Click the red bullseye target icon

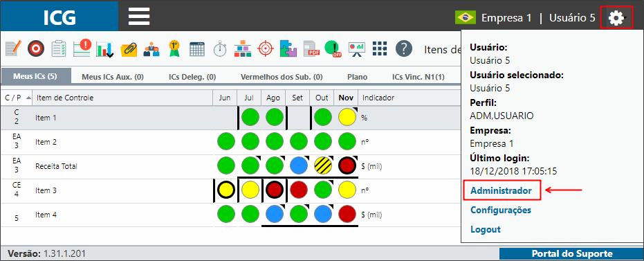36,49
